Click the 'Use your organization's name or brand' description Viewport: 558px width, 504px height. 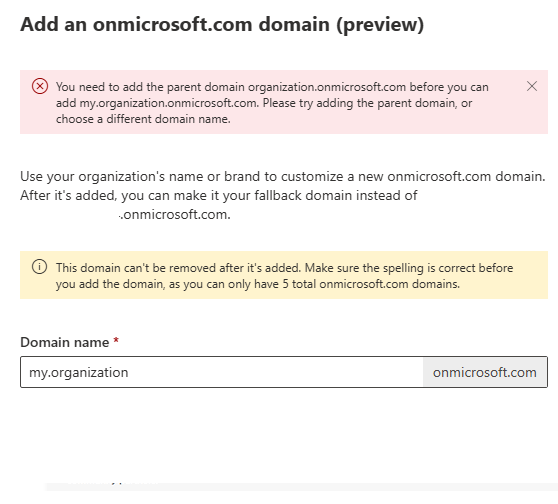pos(283,195)
